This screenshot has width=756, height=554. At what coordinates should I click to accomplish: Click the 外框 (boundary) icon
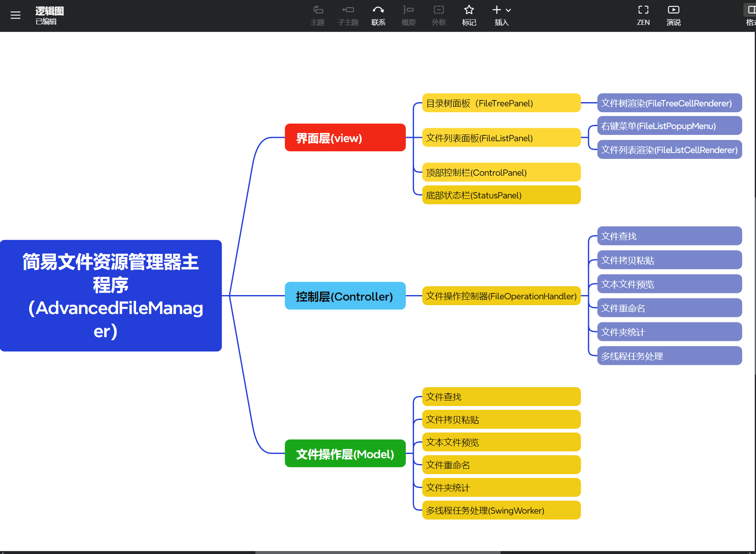(x=438, y=15)
